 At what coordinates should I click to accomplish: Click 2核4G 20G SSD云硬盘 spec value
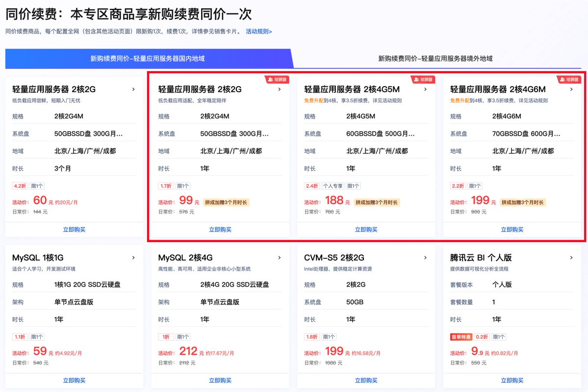234,284
